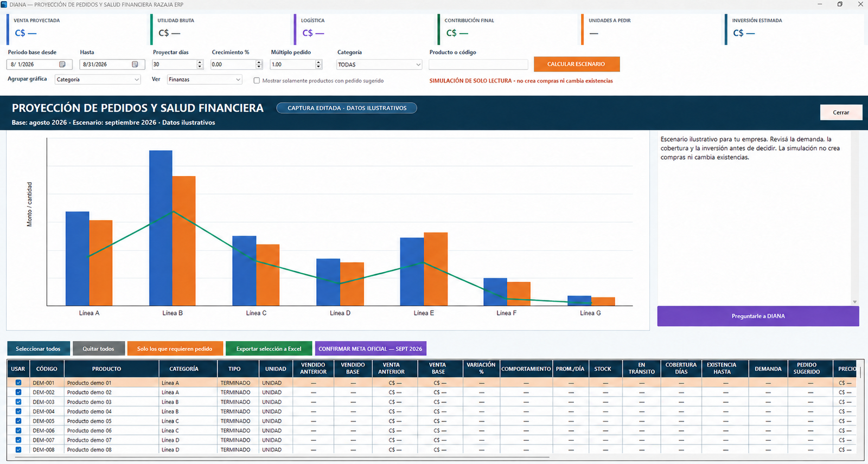Click the CALCULAR ESCENARIO button
This screenshot has width=868, height=464.
pos(576,64)
